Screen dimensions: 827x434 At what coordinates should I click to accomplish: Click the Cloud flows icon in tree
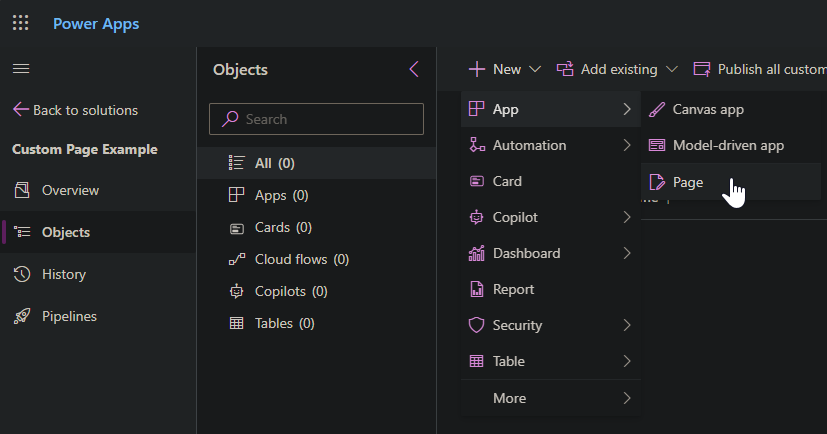(x=237, y=259)
